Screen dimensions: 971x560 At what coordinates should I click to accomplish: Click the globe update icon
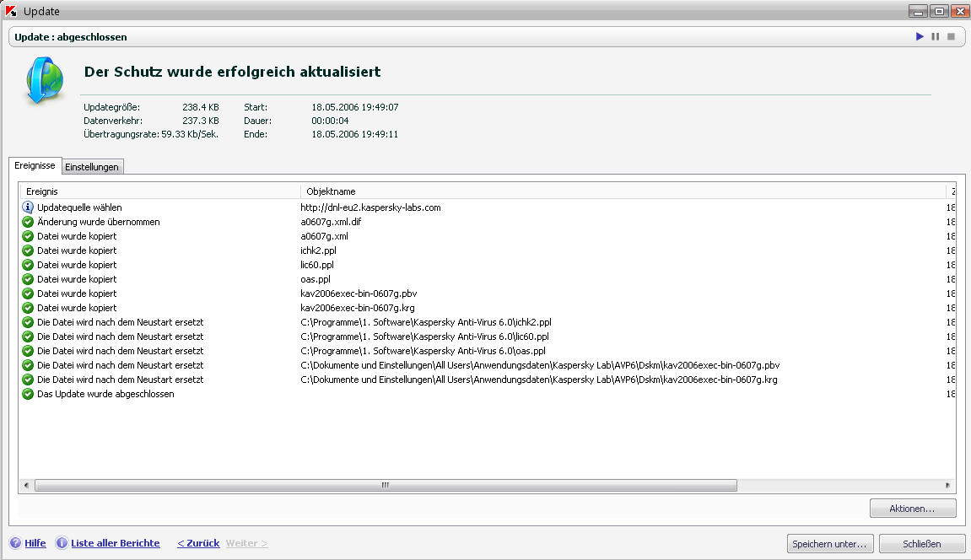tap(45, 80)
